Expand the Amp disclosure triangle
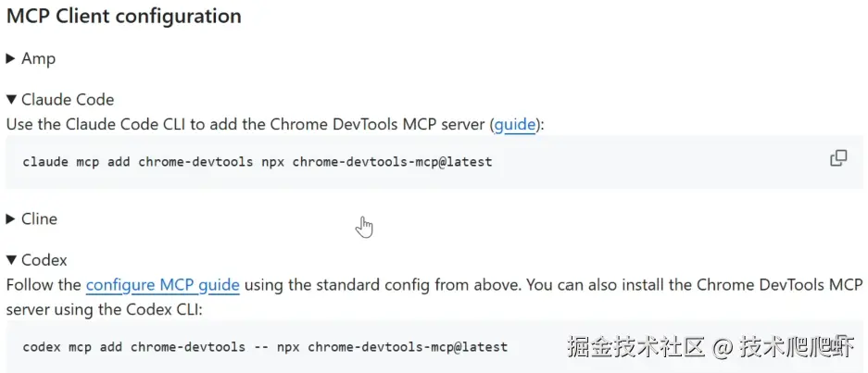This screenshot has height=373, width=868. pyautogui.click(x=11, y=58)
